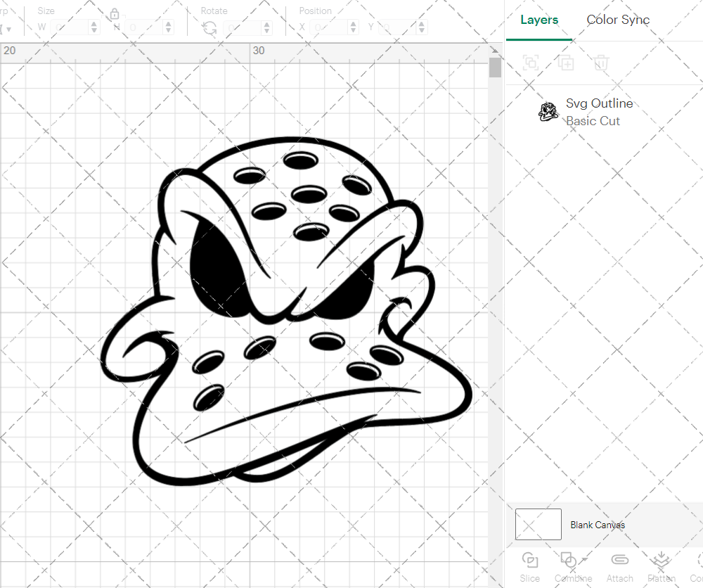The width and height of the screenshot is (703, 588).
Task: Click the height size input field
Action: (x=145, y=27)
